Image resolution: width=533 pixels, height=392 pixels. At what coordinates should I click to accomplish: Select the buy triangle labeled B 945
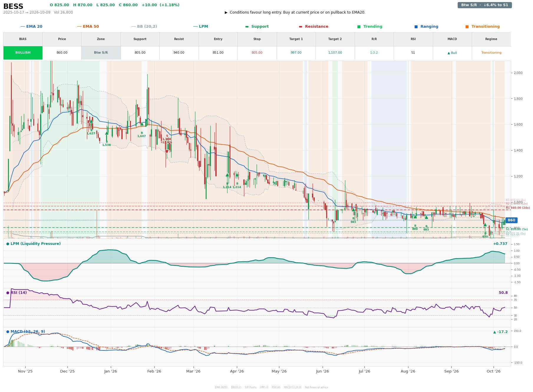pyautogui.click(x=353, y=210)
